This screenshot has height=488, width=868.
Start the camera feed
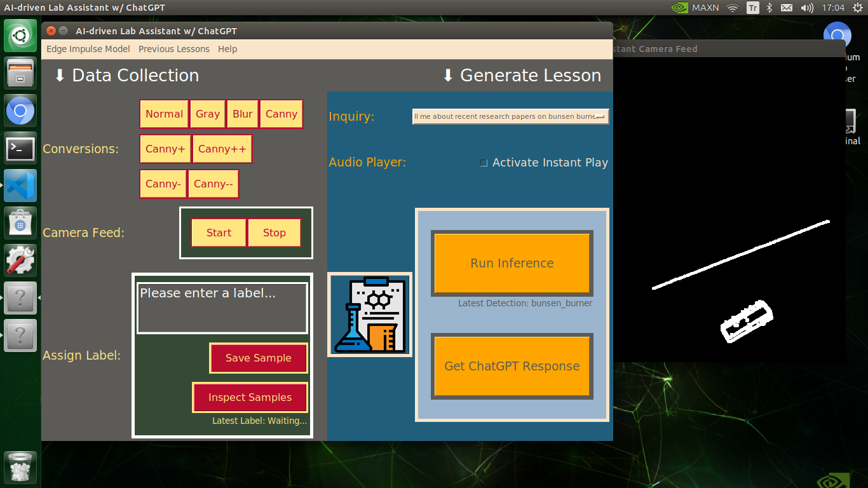pos(219,233)
